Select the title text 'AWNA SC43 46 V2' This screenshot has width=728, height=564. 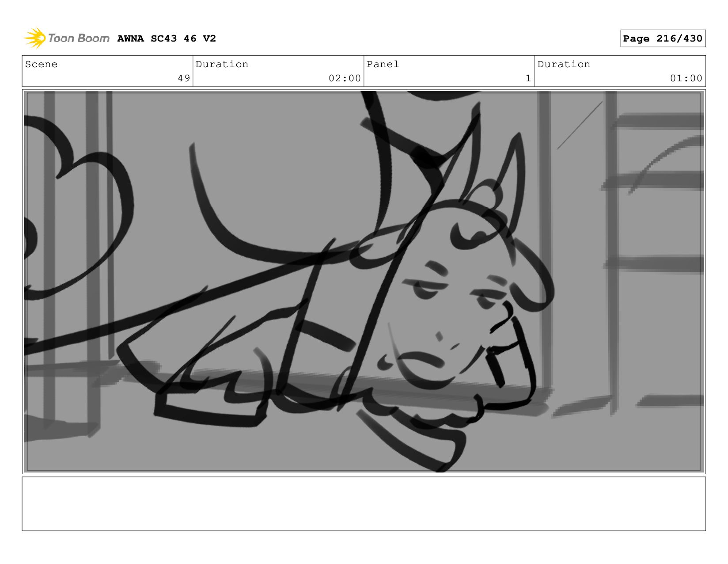coord(167,38)
